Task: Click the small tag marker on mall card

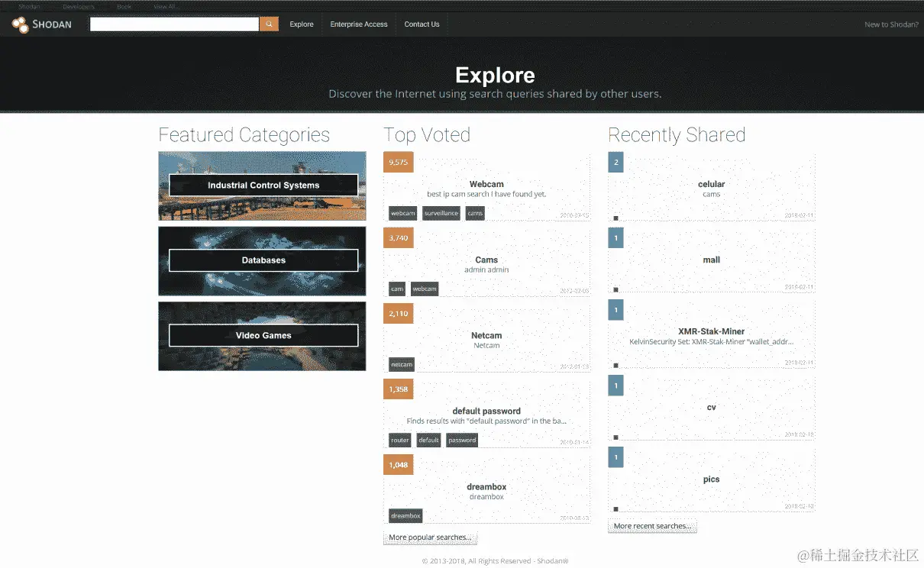Action: tap(615, 290)
